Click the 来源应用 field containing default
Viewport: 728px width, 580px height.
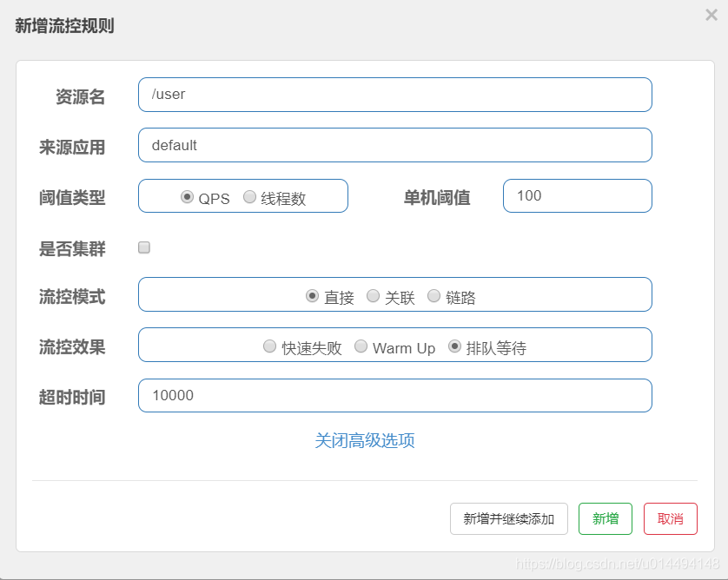click(395, 145)
